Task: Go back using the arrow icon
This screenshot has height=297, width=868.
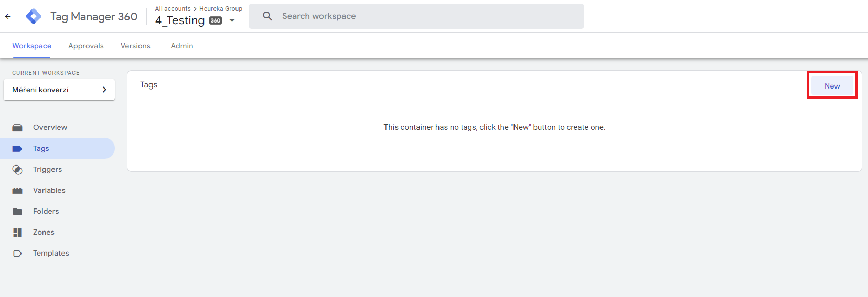Action: pyautogui.click(x=8, y=16)
